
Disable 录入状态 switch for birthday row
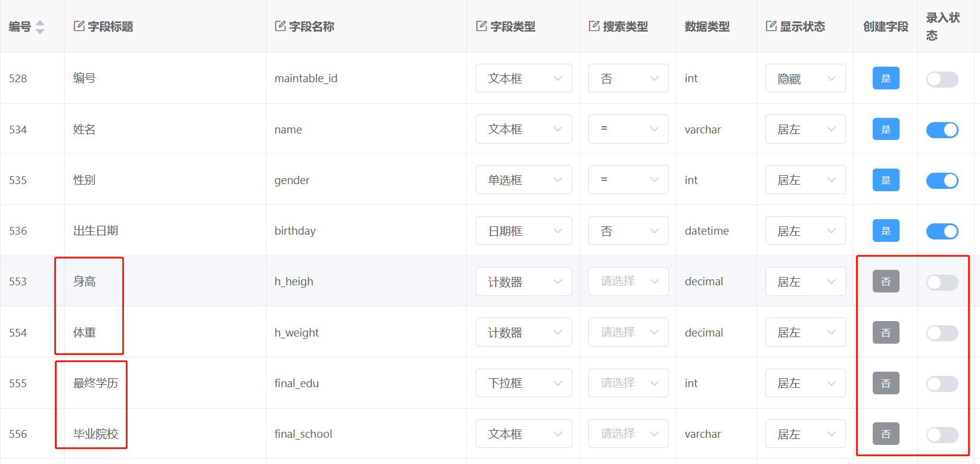[942, 231]
